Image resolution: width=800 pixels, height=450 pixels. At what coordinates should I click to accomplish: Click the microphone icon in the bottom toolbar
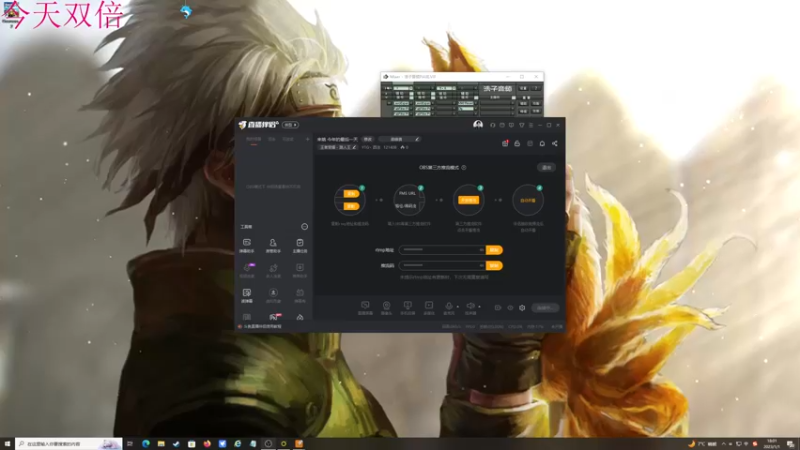tap(449, 308)
